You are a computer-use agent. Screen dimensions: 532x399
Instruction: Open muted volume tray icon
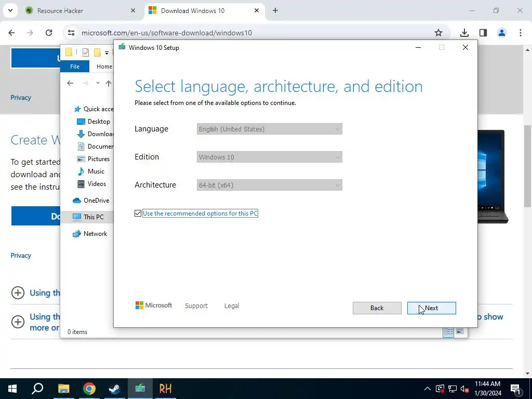click(465, 389)
